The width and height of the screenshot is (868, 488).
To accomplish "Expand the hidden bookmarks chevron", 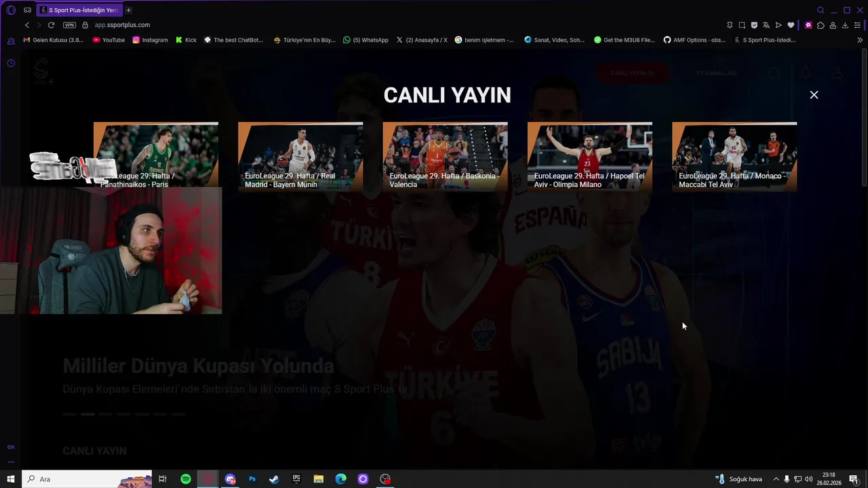I will click(x=860, y=40).
